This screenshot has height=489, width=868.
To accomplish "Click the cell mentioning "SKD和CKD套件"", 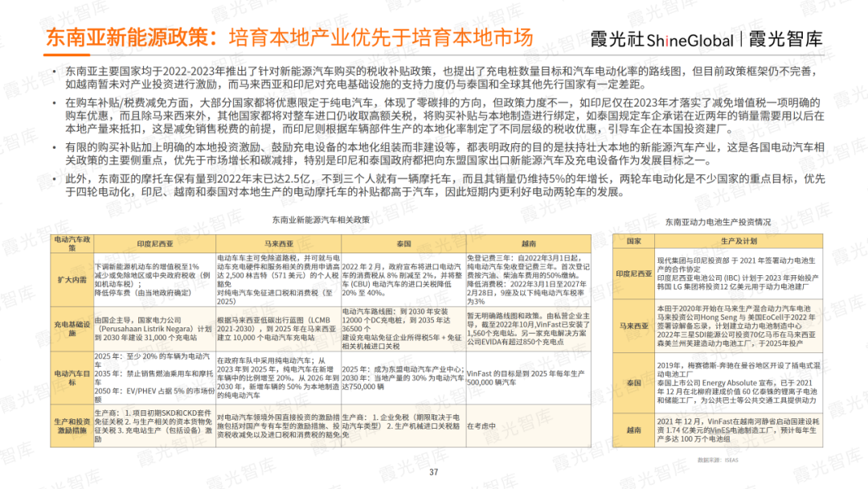I will (154, 426).
